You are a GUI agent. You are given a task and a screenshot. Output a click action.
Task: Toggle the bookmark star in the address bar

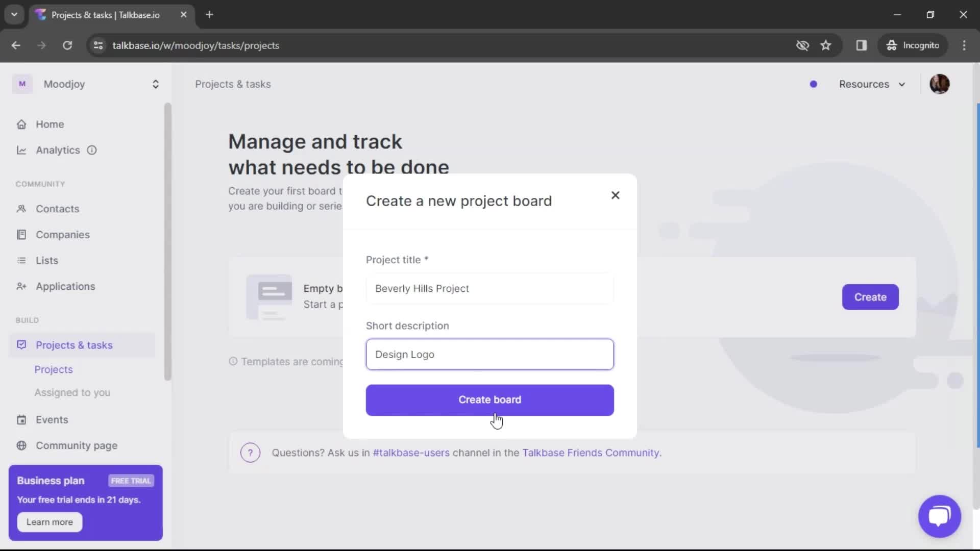coord(826,45)
